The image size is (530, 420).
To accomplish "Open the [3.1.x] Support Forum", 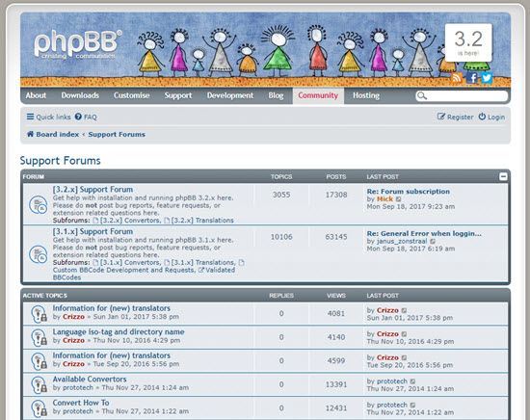I will 93,232.
